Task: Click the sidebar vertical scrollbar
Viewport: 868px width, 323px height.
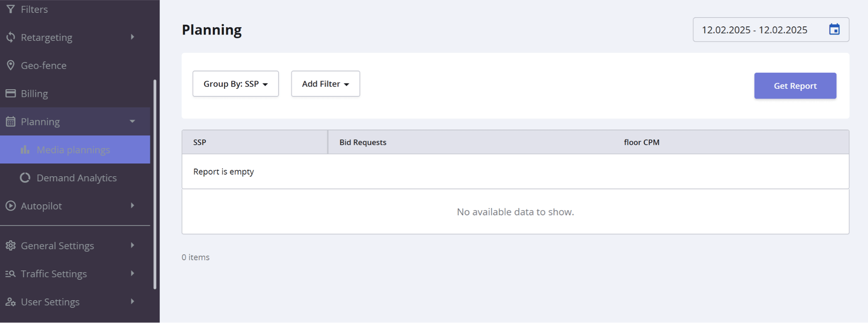Action: tap(155, 184)
